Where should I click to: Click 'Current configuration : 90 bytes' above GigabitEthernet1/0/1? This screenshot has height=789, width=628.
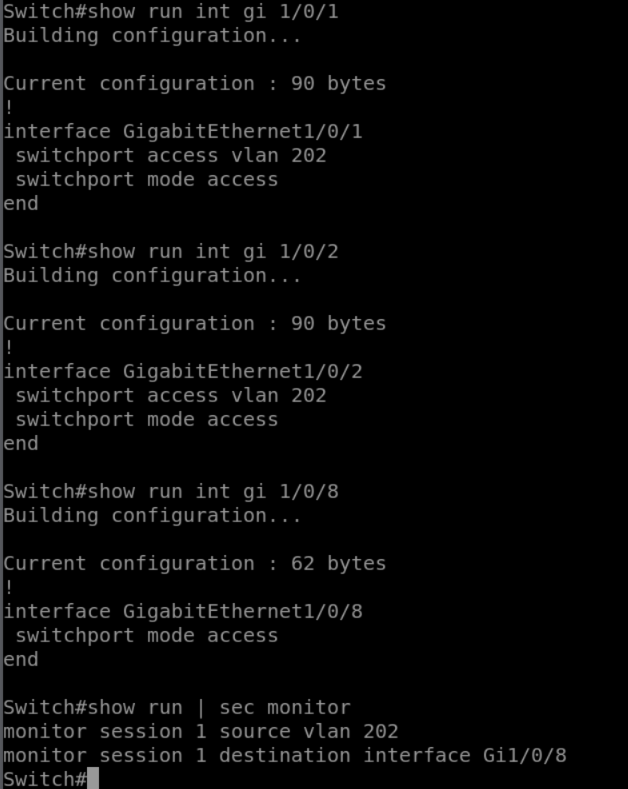pos(194,83)
